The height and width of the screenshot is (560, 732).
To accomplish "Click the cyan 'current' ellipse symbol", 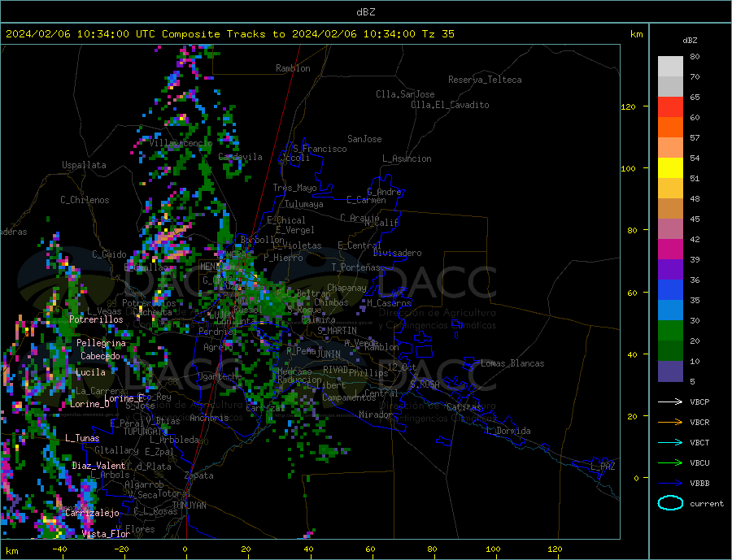I will pos(670,503).
